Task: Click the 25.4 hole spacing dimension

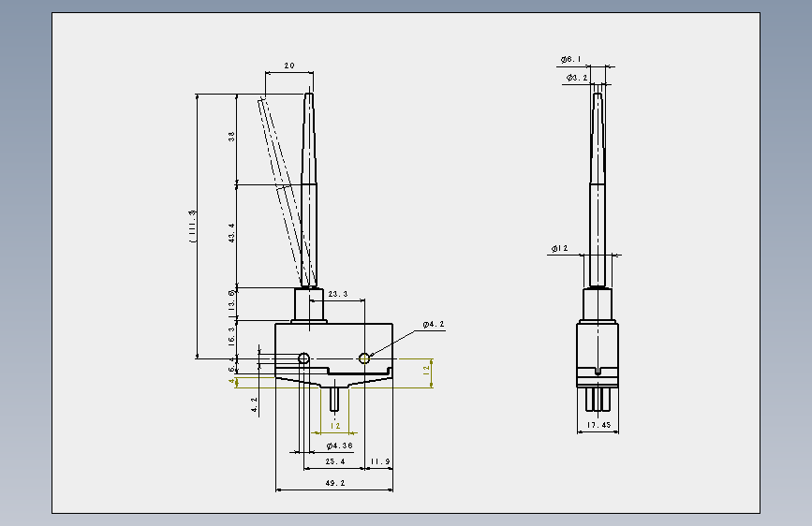Action: [334, 461]
